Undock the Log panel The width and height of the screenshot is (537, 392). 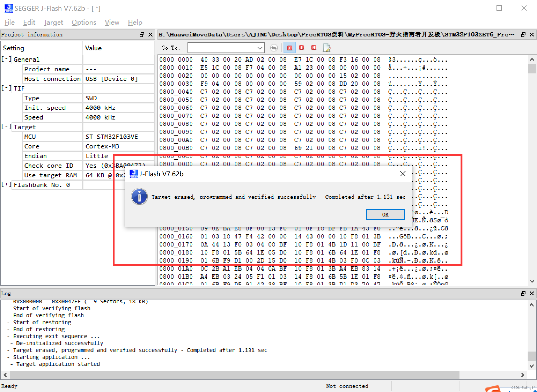coord(523,293)
